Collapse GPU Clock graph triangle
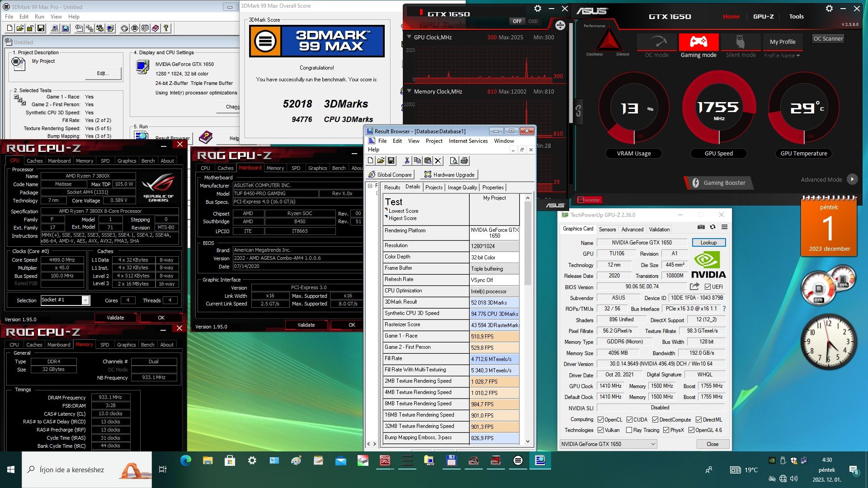 pos(409,37)
